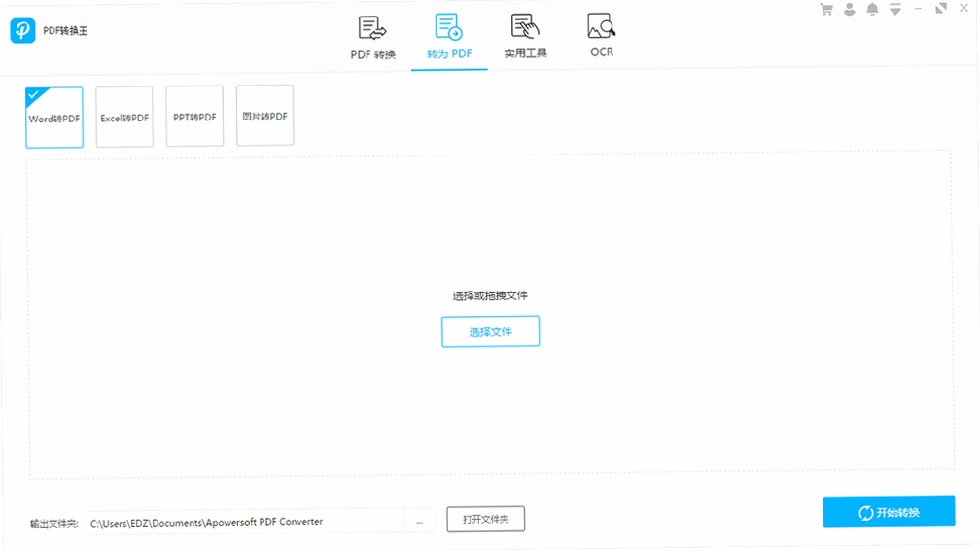The image size is (980, 550).
Task: Browse output folder with the ellipsis button
Action: coord(420,521)
